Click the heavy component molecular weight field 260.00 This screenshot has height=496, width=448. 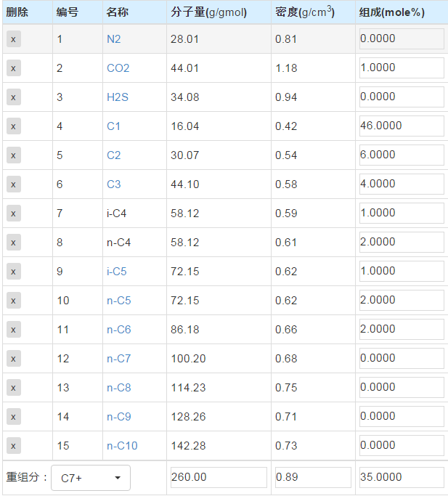coord(219,477)
